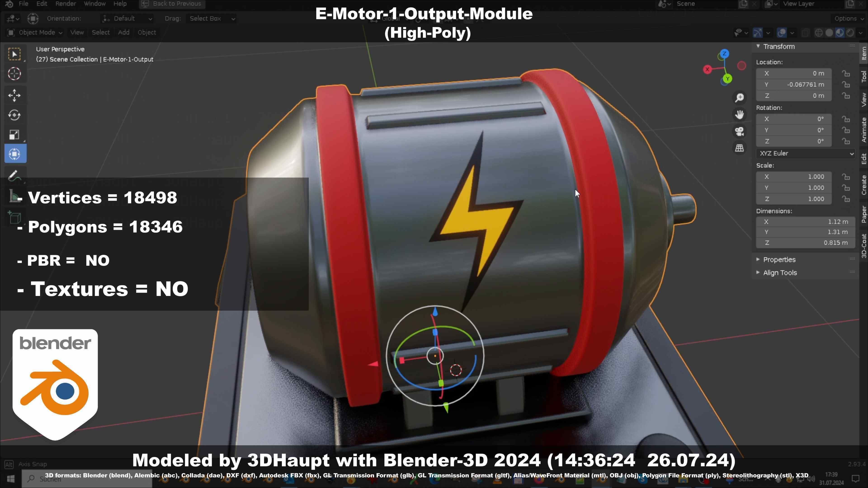Open the XYZ Euler rotation mode dropdown
Screen dimensions: 868x488
tap(805, 154)
